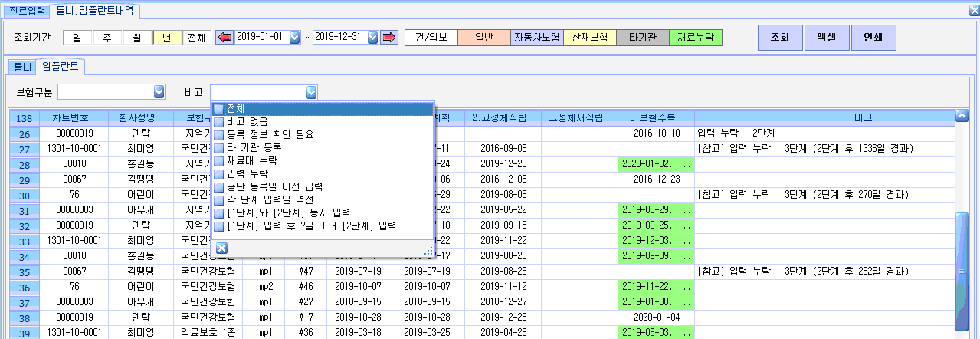This screenshot has width=980, height=339.
Task: Set period to 년 (year)
Action: (167, 38)
